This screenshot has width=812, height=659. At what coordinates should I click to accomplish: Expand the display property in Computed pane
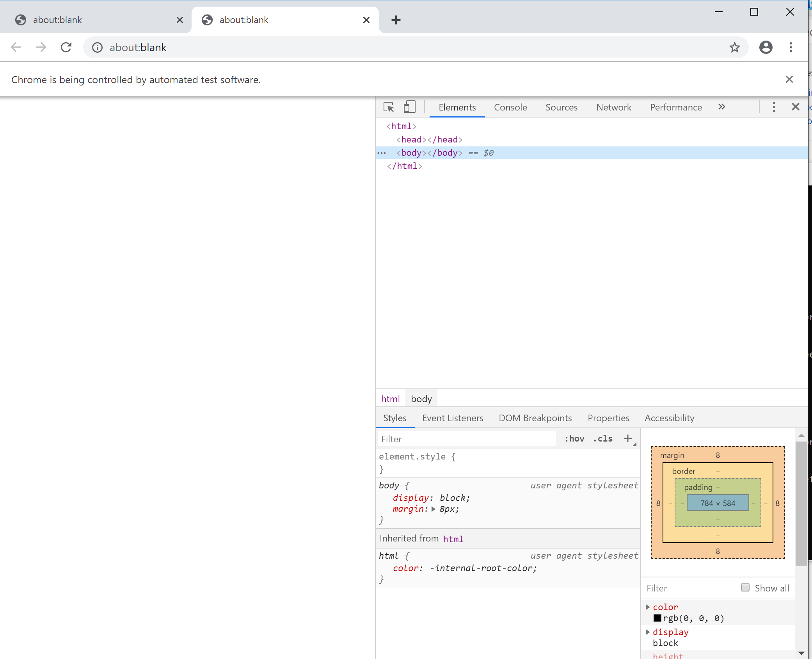coord(648,632)
